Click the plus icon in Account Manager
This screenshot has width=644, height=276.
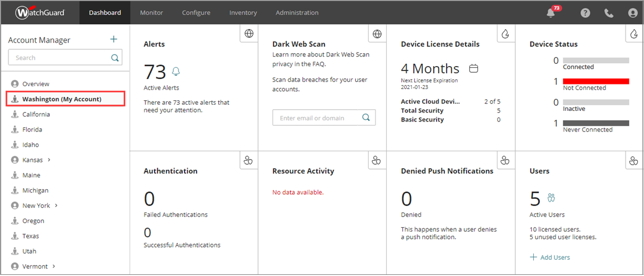click(x=114, y=39)
